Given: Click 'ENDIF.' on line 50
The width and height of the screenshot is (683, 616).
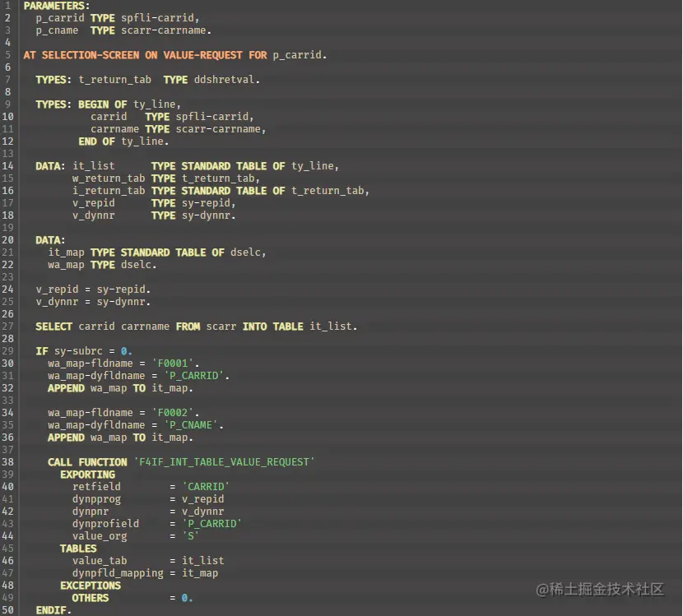Looking at the screenshot, I should (53, 610).
